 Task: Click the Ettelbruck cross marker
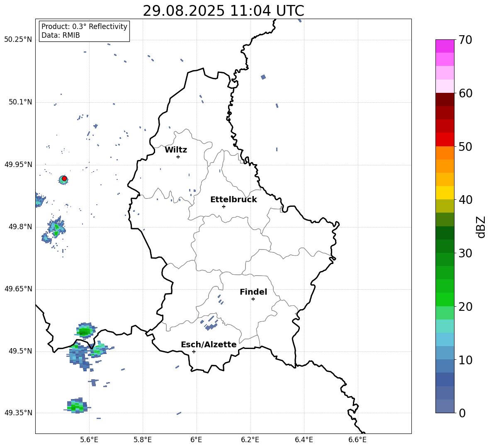(224, 206)
